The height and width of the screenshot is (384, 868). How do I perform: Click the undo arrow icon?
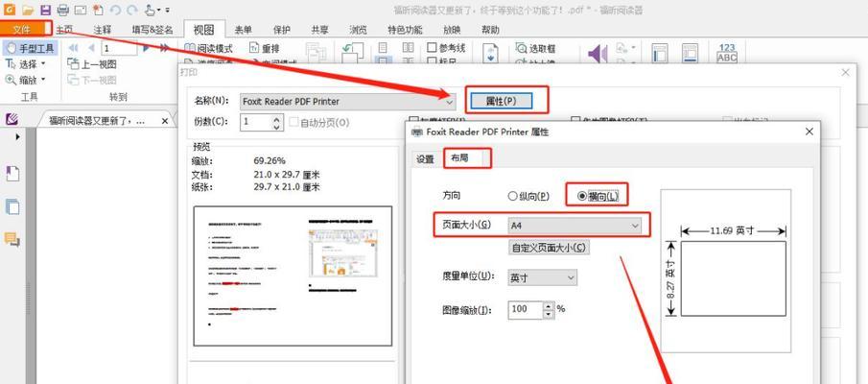(x=115, y=10)
